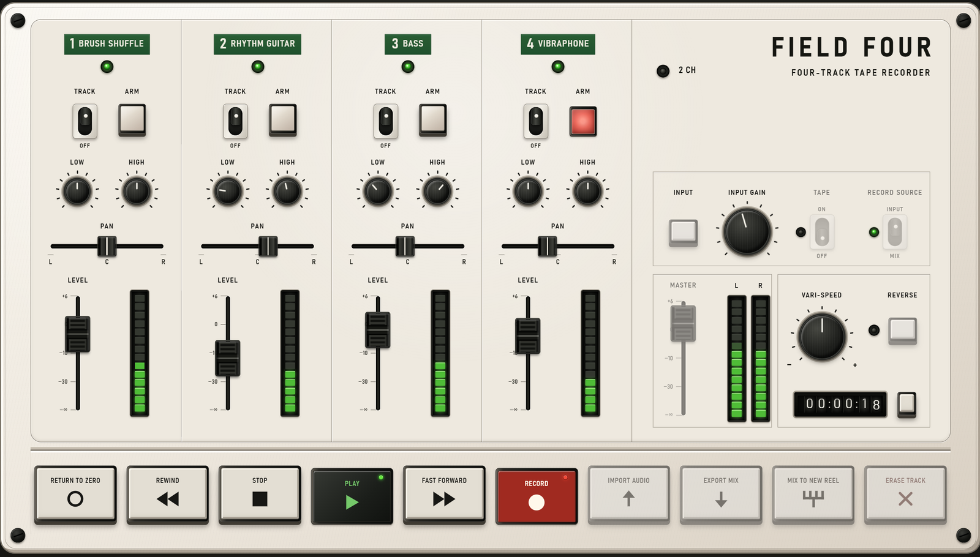Click the Brush Shuffle pan slider handle
This screenshot has width=980, height=557.
(107, 246)
